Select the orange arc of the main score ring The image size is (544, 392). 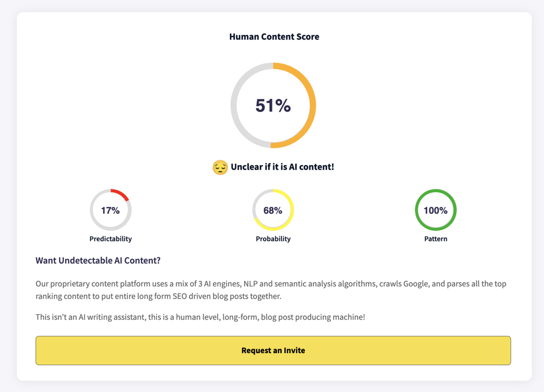click(x=311, y=106)
